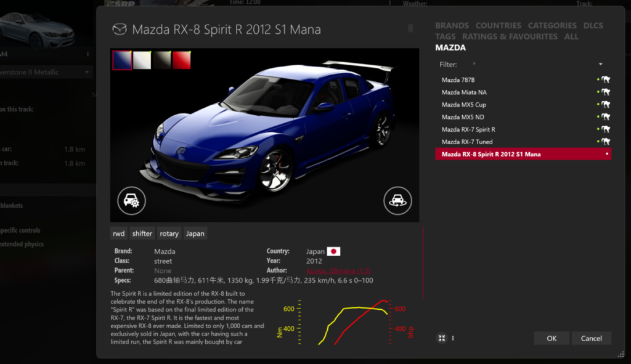This screenshot has height=364, width=631.
Task: Click the Brand value Mazda
Action: point(165,251)
